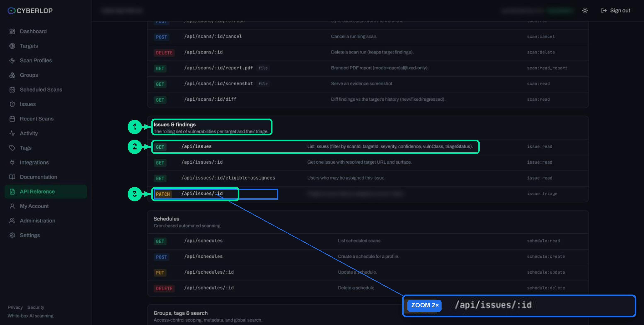Click the /api/issues/:id/eligible-assignees path
The height and width of the screenshot is (325, 644).
tap(228, 178)
